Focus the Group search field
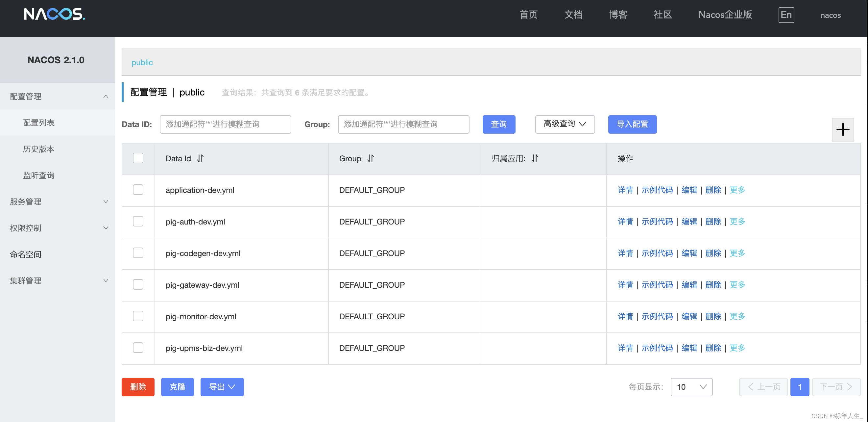 (x=403, y=124)
